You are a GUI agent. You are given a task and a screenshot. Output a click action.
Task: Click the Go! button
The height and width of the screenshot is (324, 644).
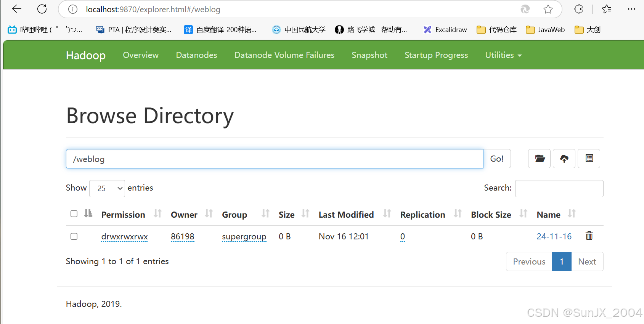[x=497, y=159]
